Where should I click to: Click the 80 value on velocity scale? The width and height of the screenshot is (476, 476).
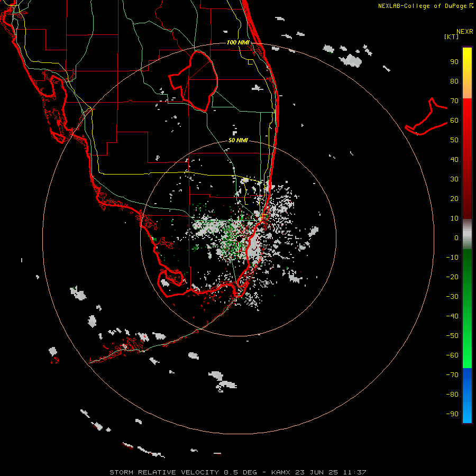click(454, 81)
